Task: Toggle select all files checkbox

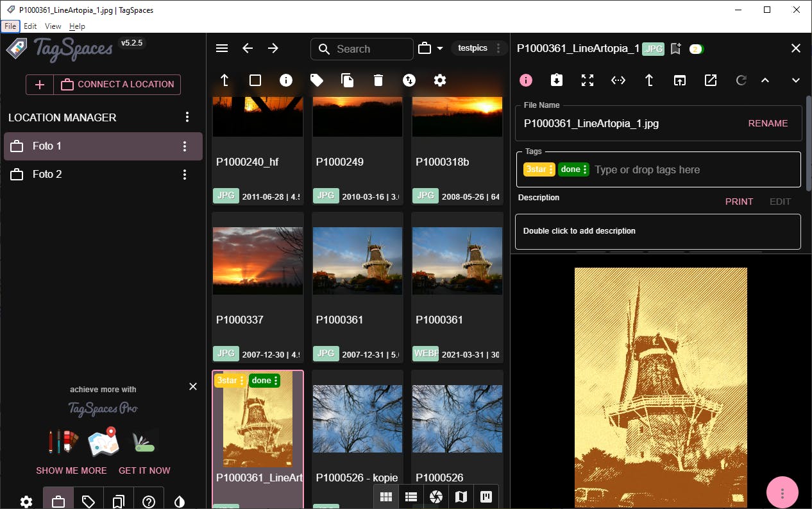Action: [255, 80]
